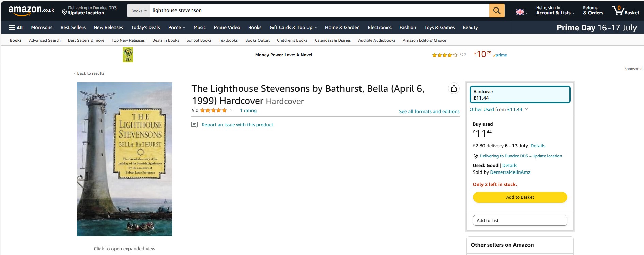Open the Account & Lists dropdown
This screenshot has width=644, height=255.
[x=555, y=11]
